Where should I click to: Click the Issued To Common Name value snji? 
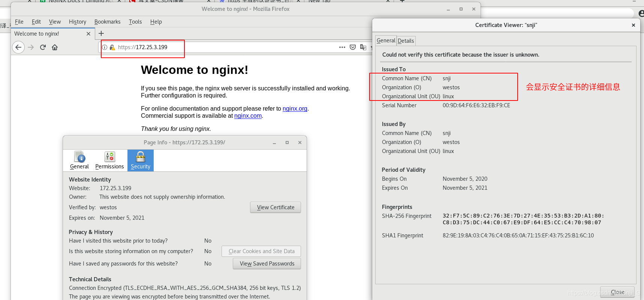[x=446, y=78]
